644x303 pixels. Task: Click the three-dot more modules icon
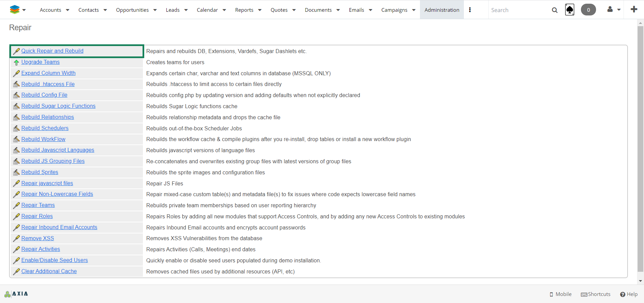click(x=470, y=10)
